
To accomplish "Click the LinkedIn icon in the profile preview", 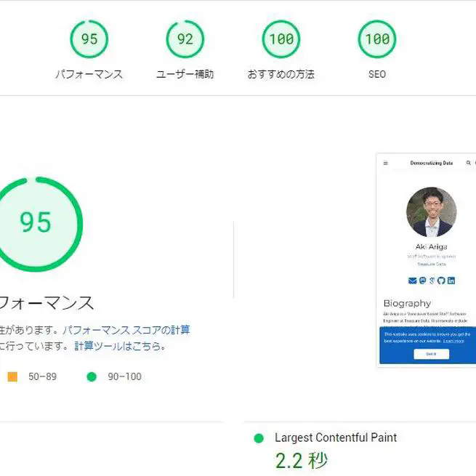I will click(x=451, y=281).
